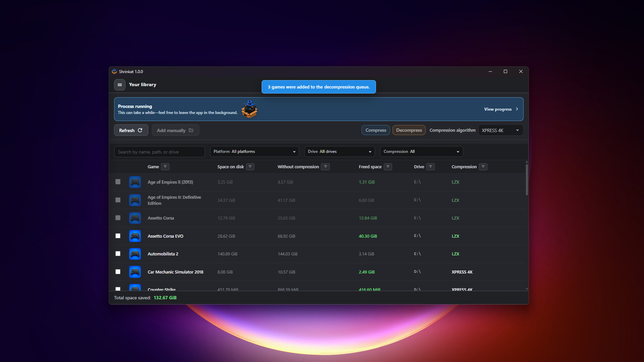Click the D:\ drive cell for Car Mechanic Simulator
Screen dimensions: 644x362
(x=417, y=272)
